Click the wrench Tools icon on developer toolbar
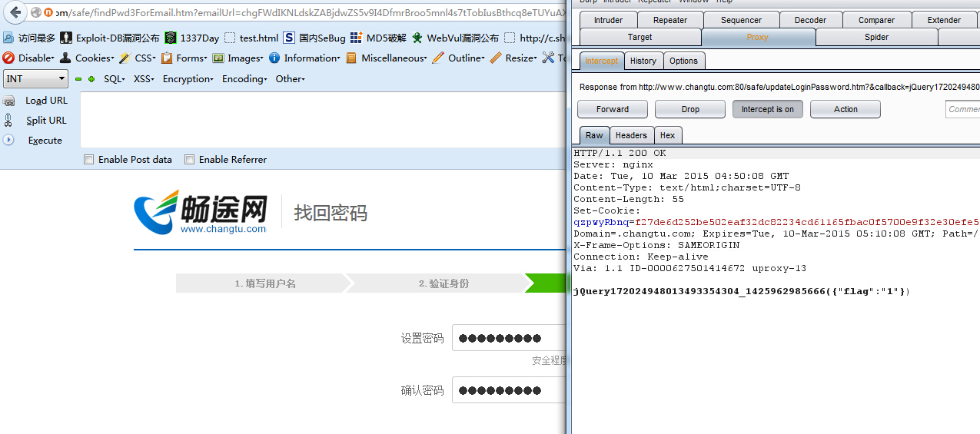 click(x=548, y=58)
